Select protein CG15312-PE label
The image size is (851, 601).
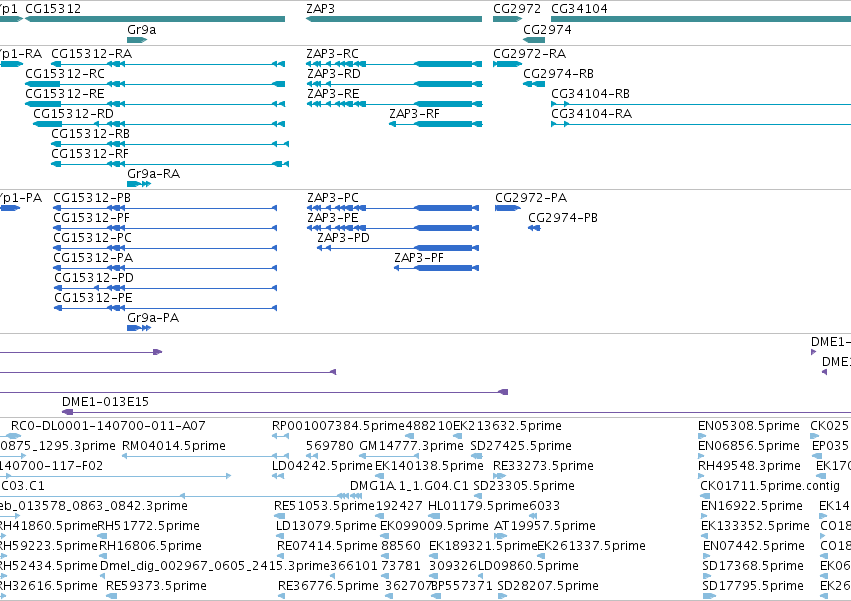(x=93, y=298)
